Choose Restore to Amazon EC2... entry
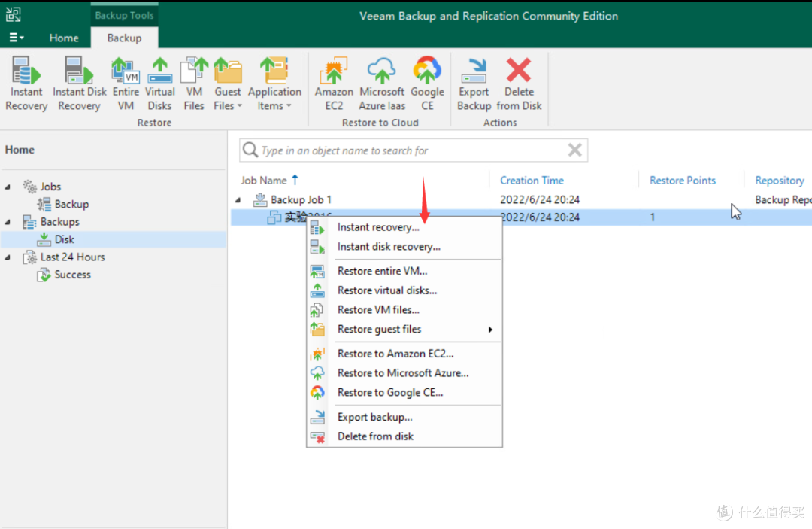The height and width of the screenshot is (529, 812). (404, 354)
